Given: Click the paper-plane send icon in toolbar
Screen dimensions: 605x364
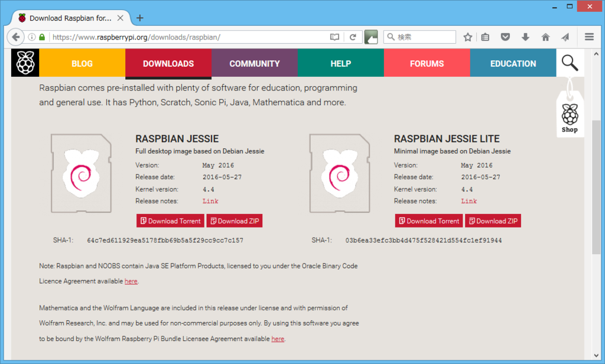Looking at the screenshot, I should pos(565,37).
